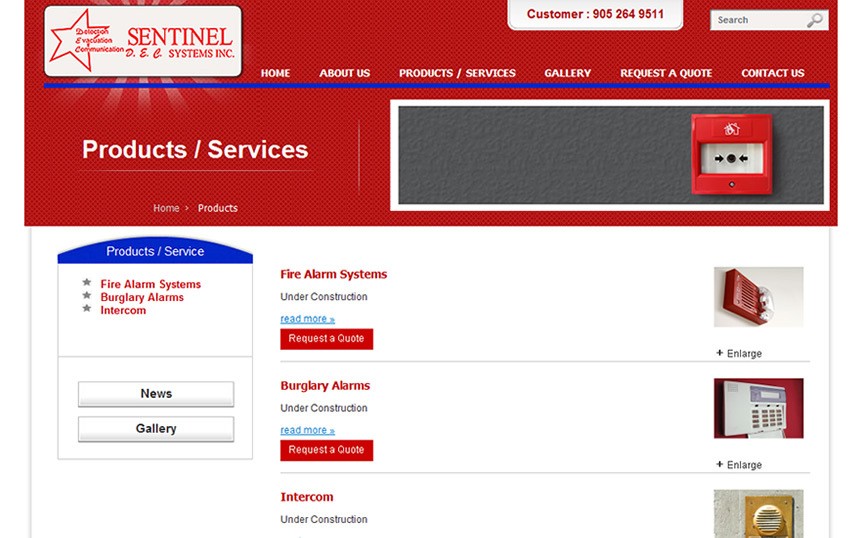Click the Customer phone number 905 264 9511
Screen dimensions: 860x538
pos(628,14)
